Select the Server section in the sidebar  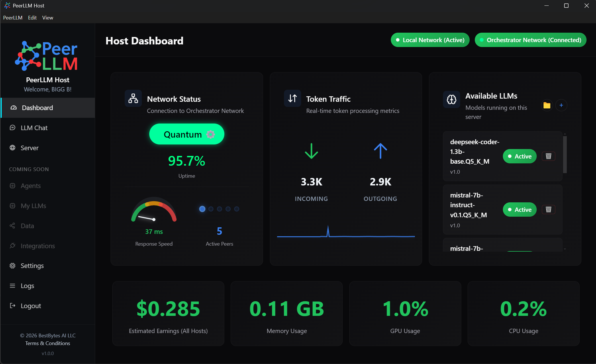coord(30,148)
